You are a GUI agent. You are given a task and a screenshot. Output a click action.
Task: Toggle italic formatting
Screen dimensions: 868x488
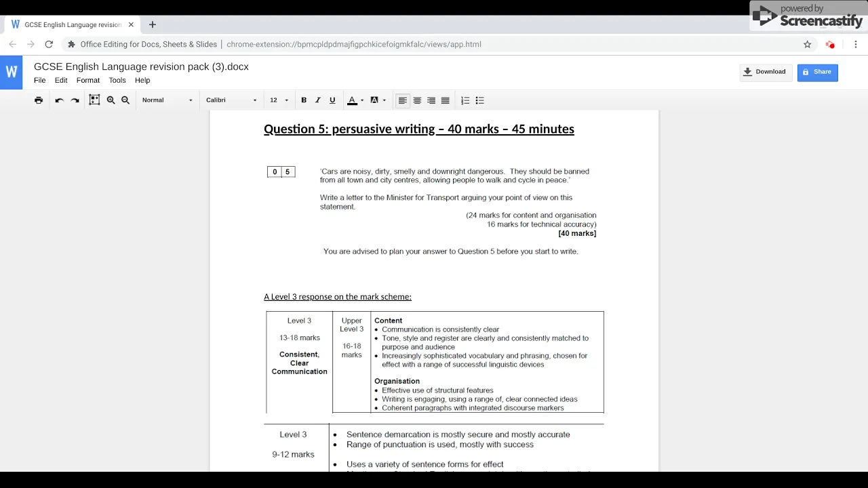tap(317, 100)
